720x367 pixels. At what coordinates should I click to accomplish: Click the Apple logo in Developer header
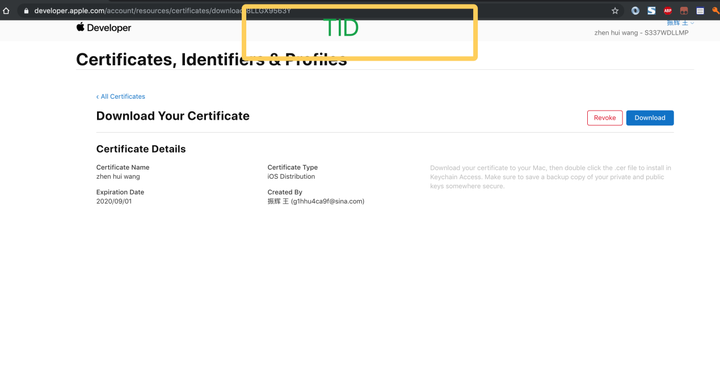pyautogui.click(x=80, y=27)
